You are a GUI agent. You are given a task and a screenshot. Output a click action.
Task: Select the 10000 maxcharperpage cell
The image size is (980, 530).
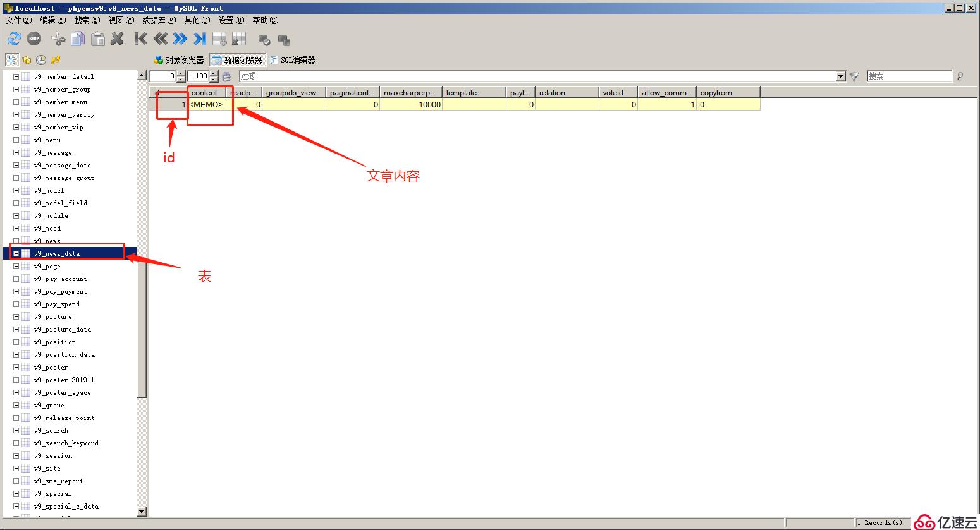[x=411, y=104]
